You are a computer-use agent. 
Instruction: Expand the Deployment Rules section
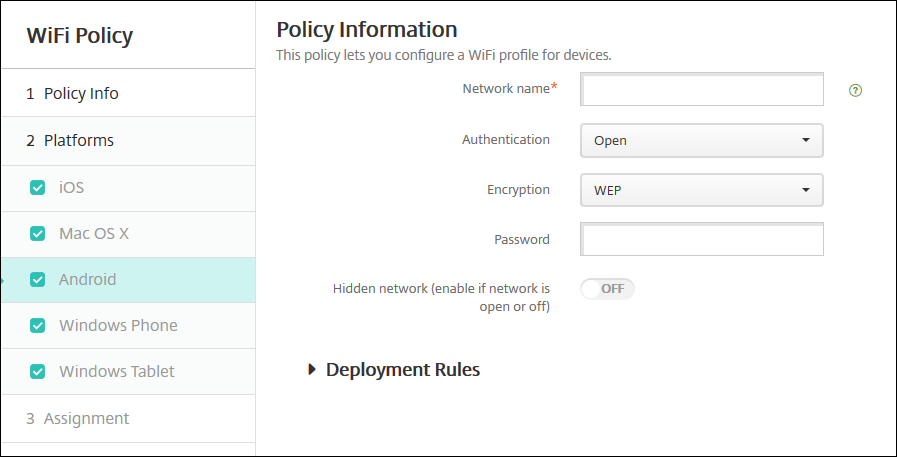[x=402, y=369]
